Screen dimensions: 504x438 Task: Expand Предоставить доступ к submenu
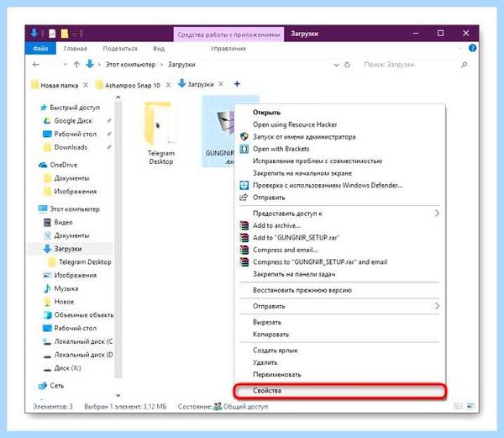pyautogui.click(x=339, y=214)
